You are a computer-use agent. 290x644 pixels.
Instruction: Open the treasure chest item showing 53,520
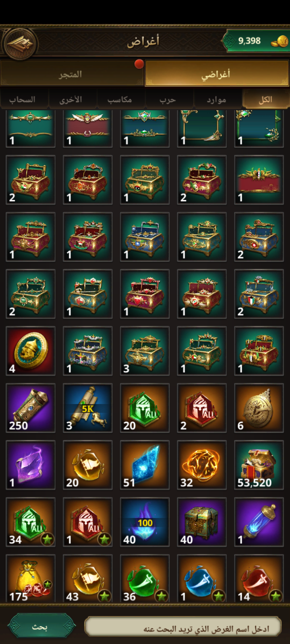point(259,465)
